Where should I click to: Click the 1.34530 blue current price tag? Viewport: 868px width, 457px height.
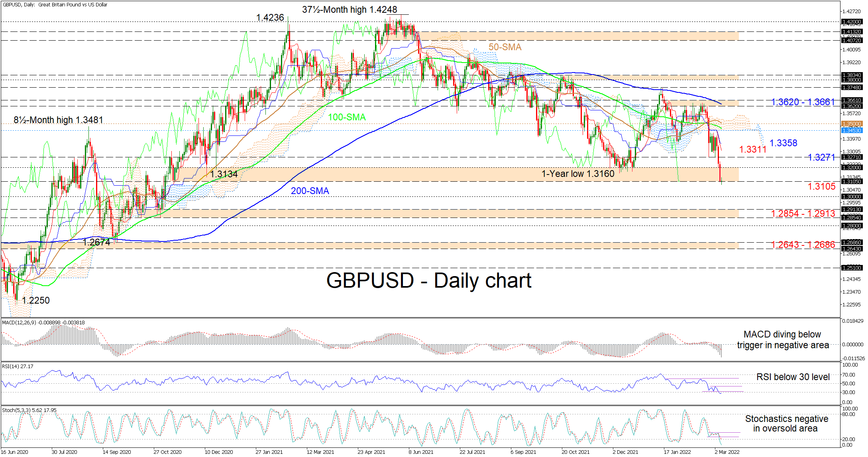(x=851, y=130)
